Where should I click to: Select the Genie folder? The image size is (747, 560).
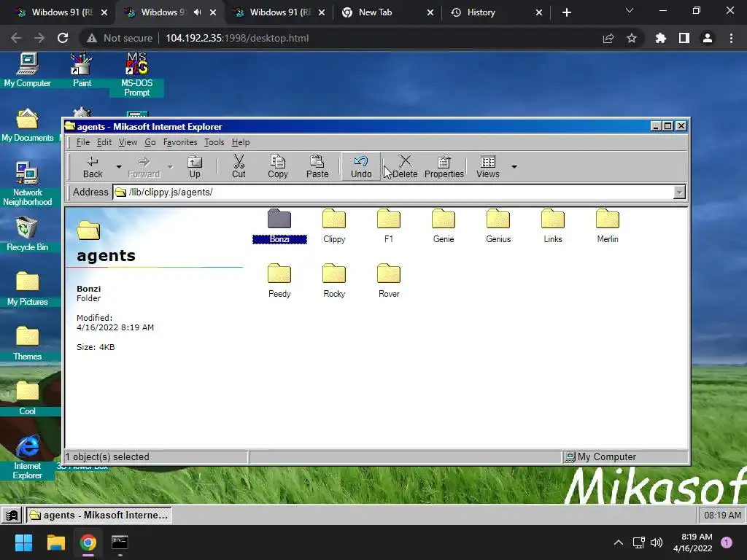(444, 226)
